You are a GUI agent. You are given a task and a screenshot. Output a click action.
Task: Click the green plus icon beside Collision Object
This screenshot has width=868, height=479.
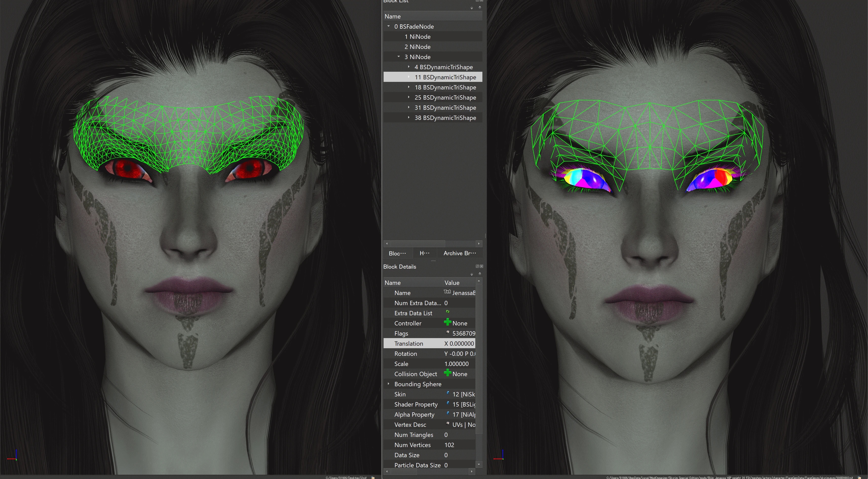(447, 373)
